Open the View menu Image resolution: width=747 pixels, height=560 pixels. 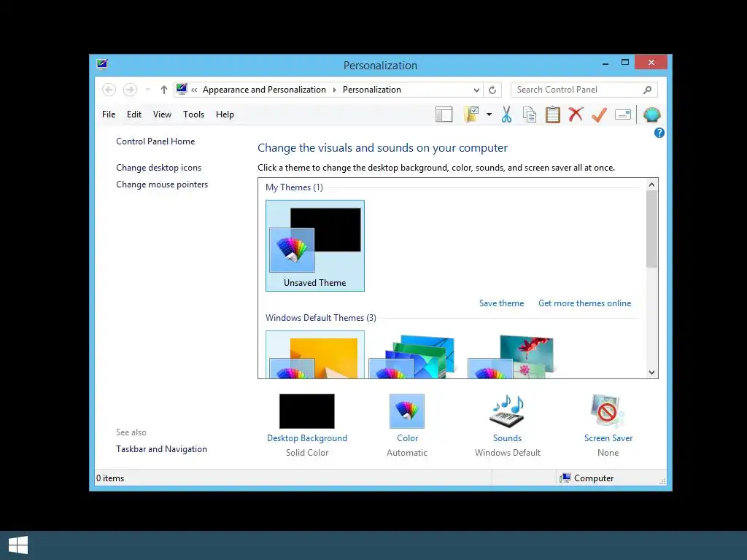coord(162,114)
